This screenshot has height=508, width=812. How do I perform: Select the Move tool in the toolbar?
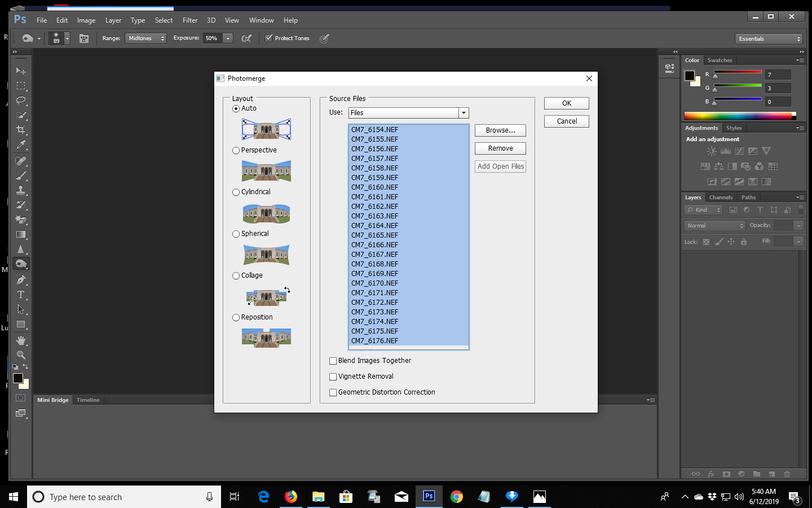pos(21,71)
